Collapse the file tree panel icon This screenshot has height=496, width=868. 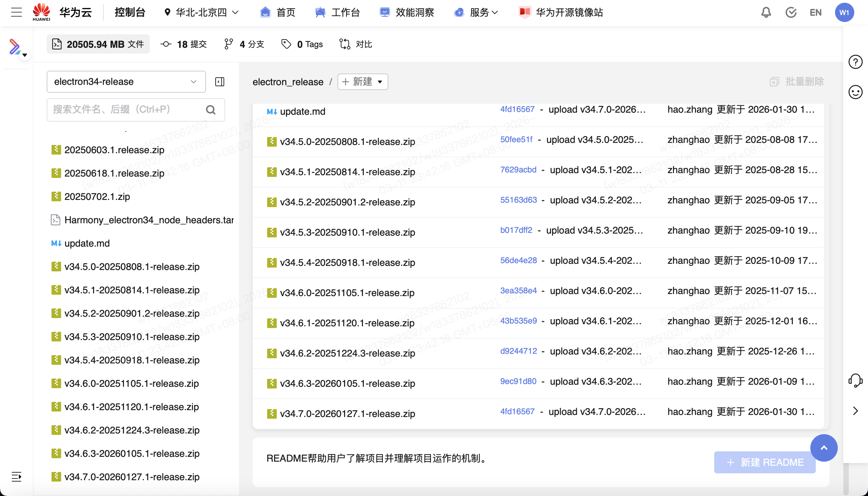coord(220,82)
